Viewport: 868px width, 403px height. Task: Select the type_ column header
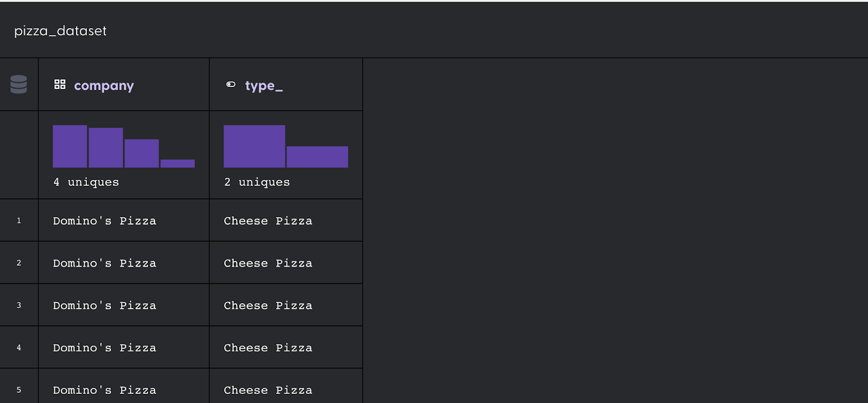pos(286,85)
